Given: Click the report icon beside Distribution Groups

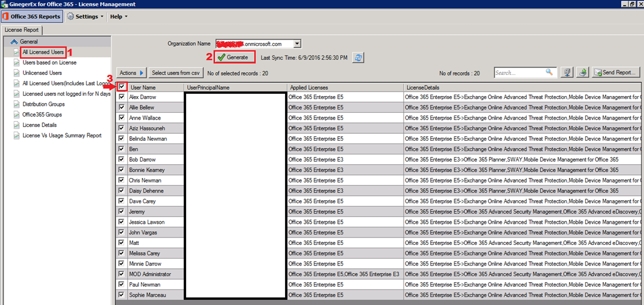Looking at the screenshot, I should [17, 104].
